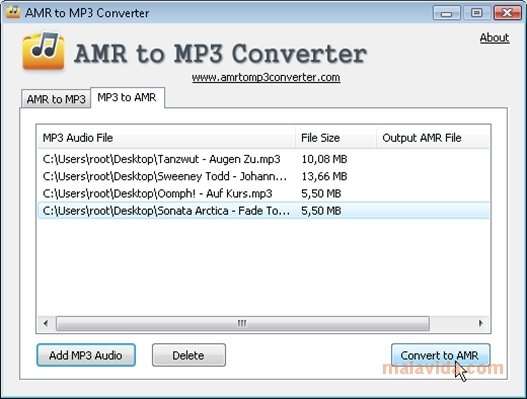Select the Tanzwut - Augen Zu.mp3 row

click(263, 159)
